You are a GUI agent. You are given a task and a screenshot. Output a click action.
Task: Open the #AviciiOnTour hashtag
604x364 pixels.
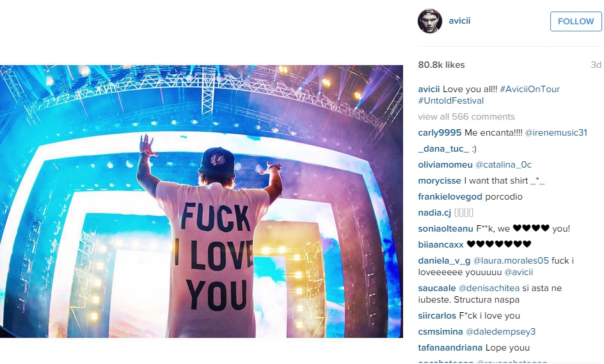pos(530,89)
